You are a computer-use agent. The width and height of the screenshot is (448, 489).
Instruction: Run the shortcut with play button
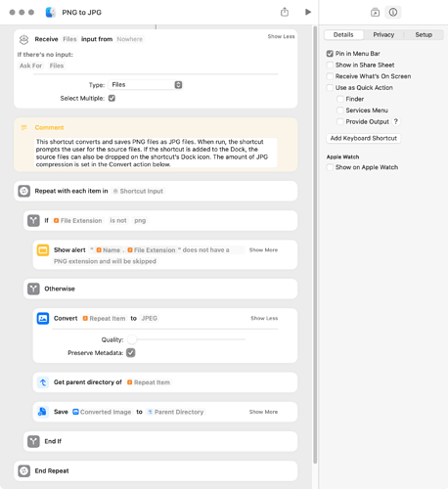click(308, 12)
